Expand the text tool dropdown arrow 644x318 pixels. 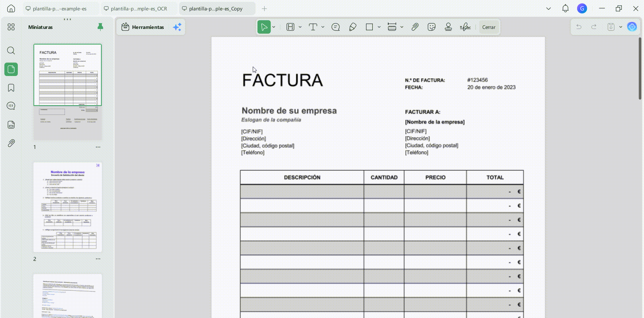click(323, 27)
